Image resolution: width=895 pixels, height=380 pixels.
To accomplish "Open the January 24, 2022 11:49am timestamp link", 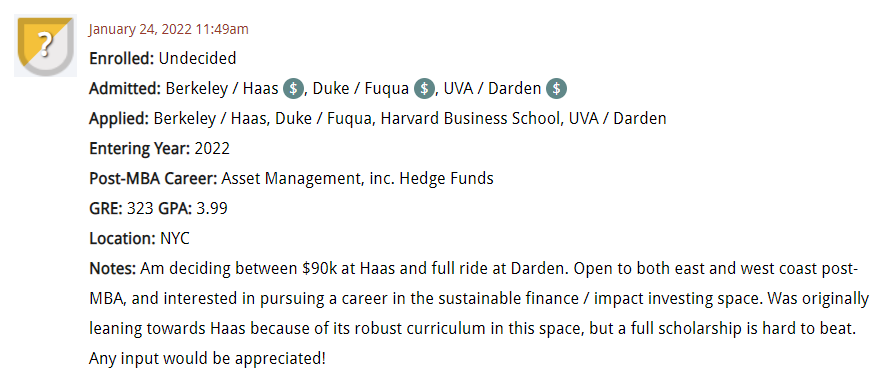I will click(168, 29).
